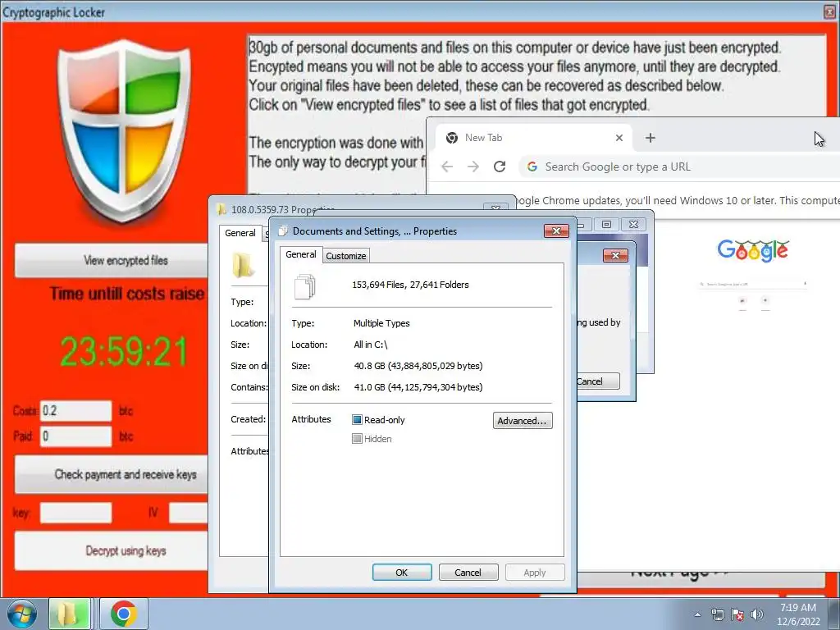Go back in the Chrome window
This screenshot has width=840, height=630.
tap(447, 167)
